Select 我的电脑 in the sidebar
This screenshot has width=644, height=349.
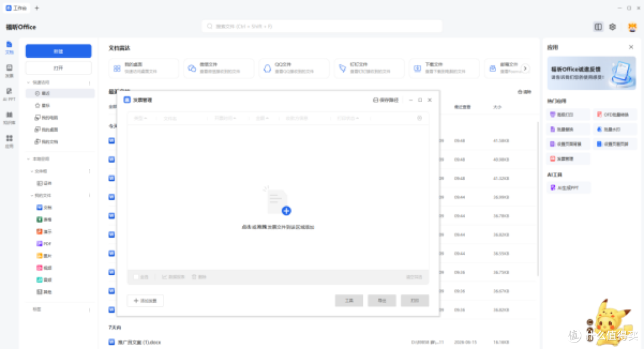tap(60, 118)
